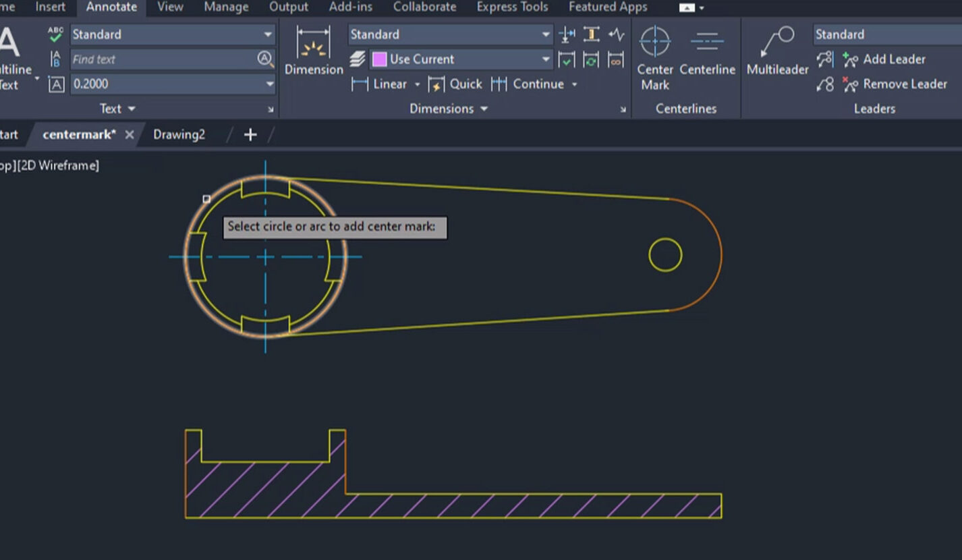This screenshot has height=560, width=962.
Task: Click Remove Leader
Action: coord(895,84)
